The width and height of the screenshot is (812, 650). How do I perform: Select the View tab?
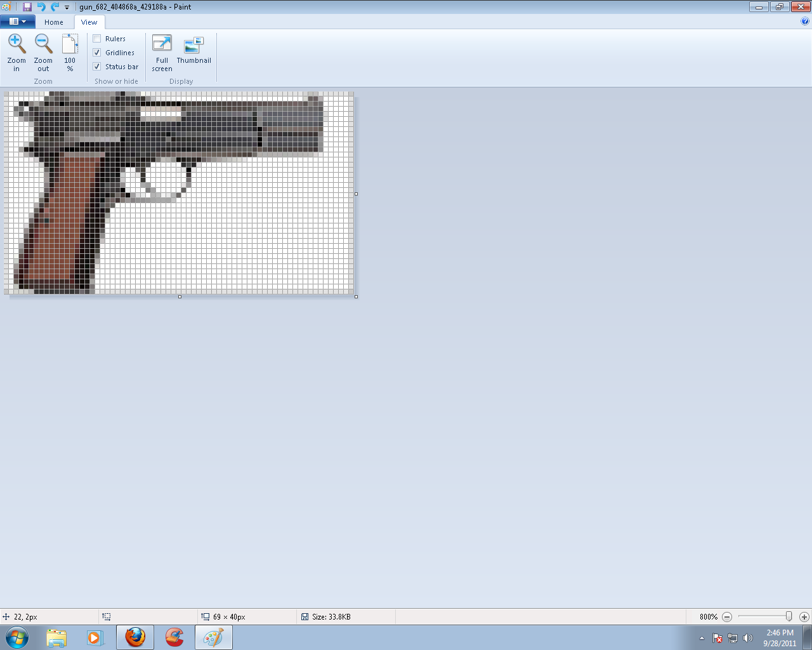pos(89,22)
